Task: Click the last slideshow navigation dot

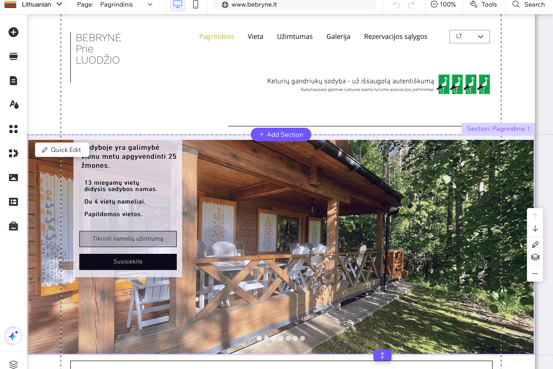Action: (x=302, y=338)
